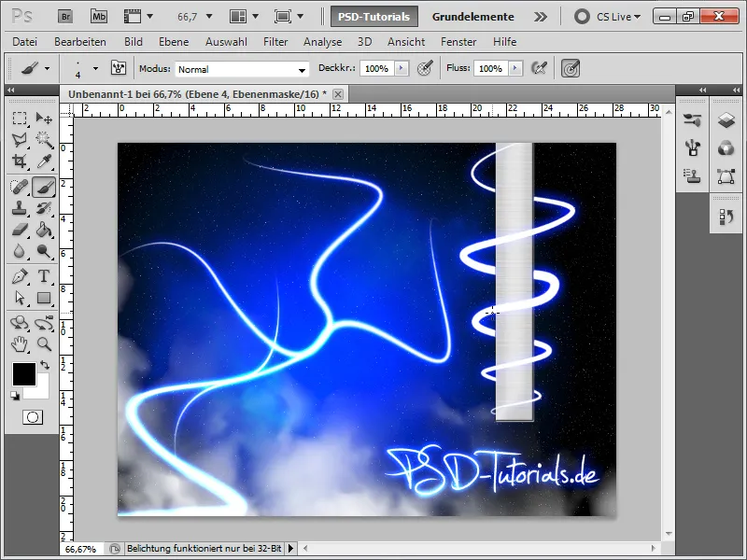Image resolution: width=747 pixels, height=560 pixels.
Task: Collapse the toolbox with double arrow
Action: pos(11,90)
